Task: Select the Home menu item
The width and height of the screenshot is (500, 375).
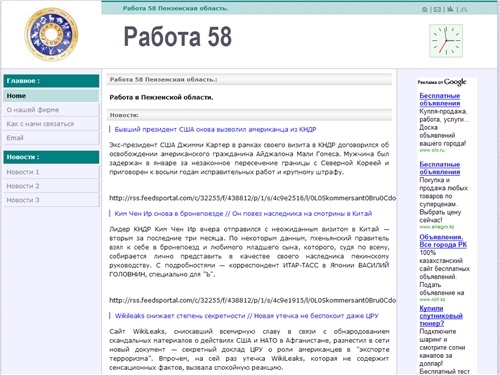Action: (x=51, y=96)
